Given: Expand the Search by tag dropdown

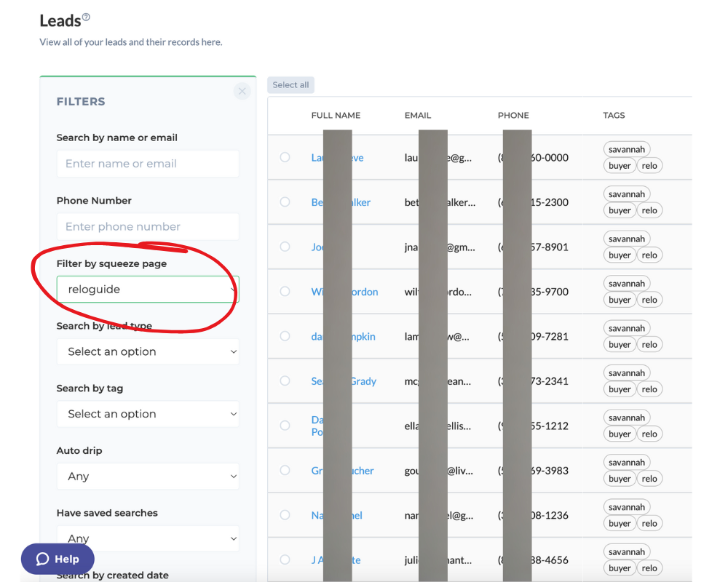Looking at the screenshot, I should tap(148, 413).
